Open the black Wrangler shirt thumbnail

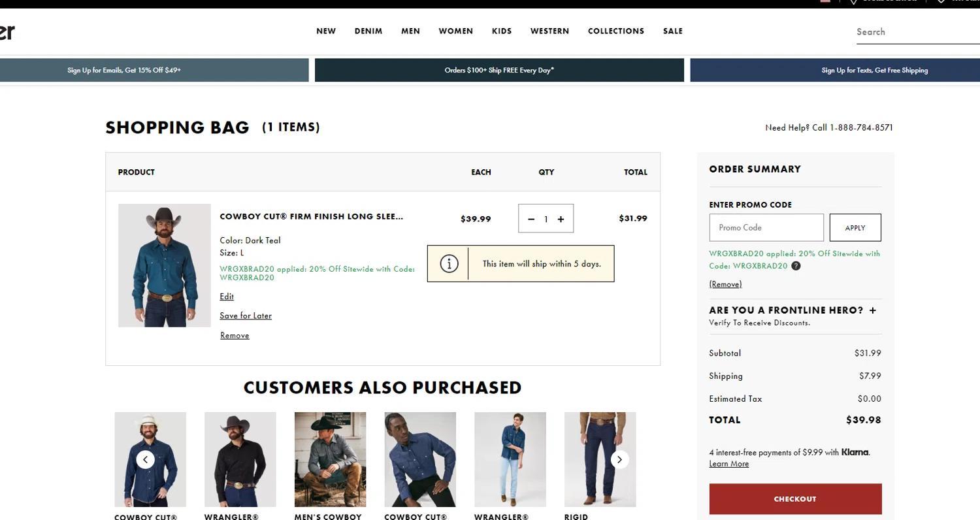(240, 459)
